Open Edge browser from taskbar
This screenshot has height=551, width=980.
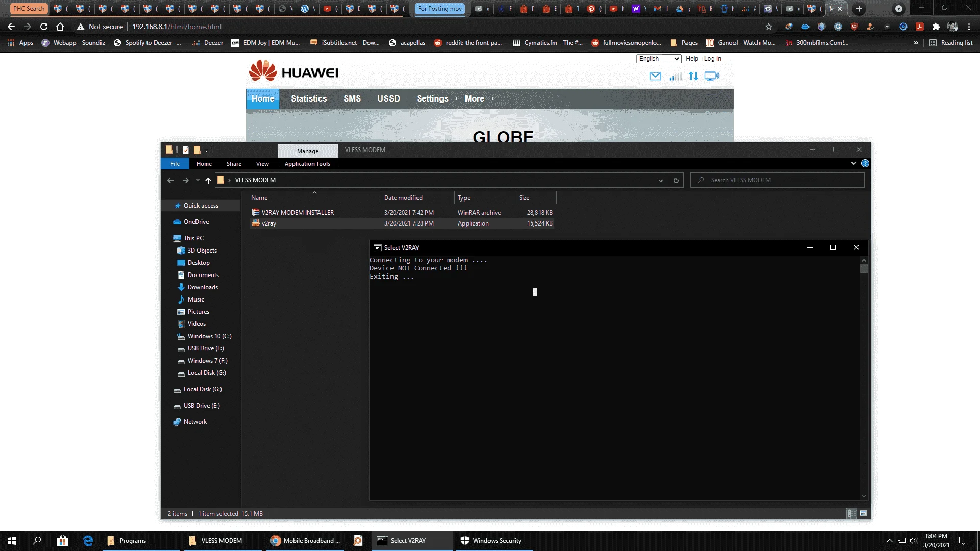point(88,541)
